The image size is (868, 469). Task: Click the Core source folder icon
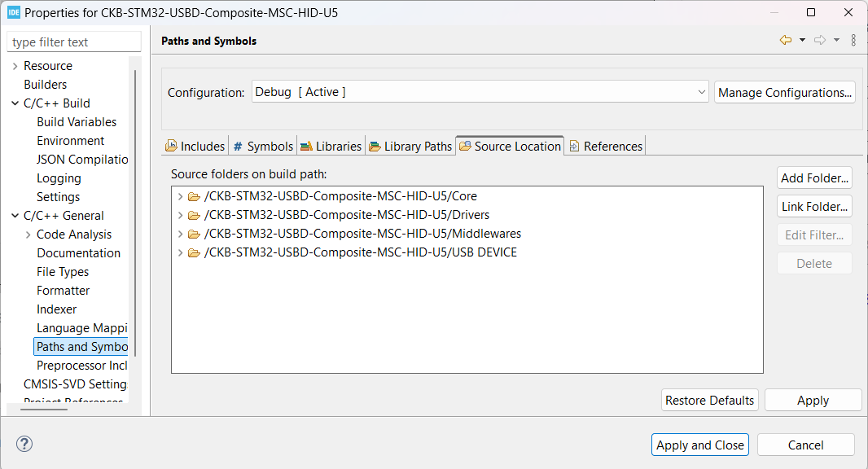(194, 196)
